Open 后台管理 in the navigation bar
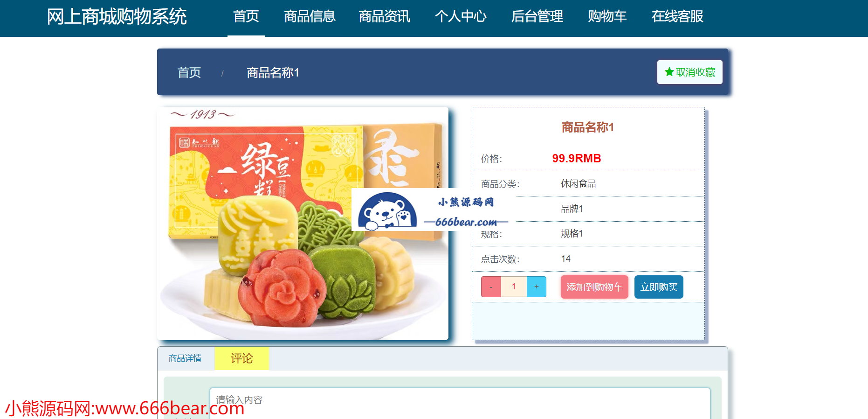 click(x=537, y=17)
